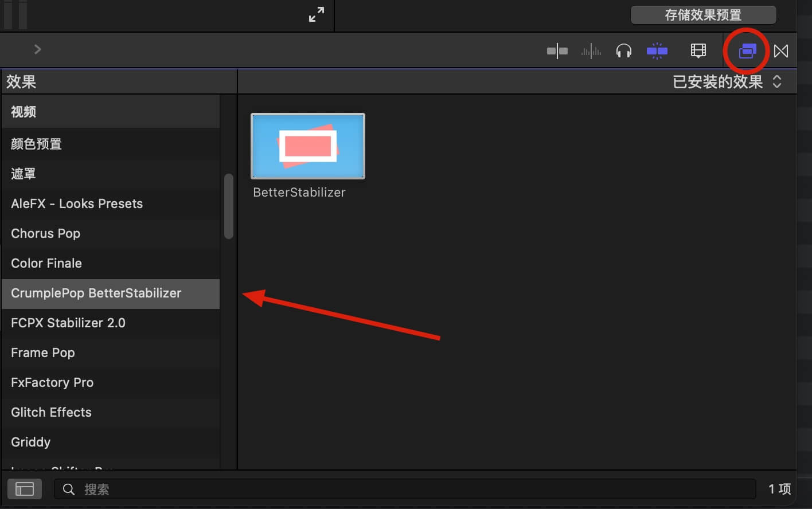The width and height of the screenshot is (812, 509).
Task: Click the 1 项 item count
Action: tap(780, 489)
